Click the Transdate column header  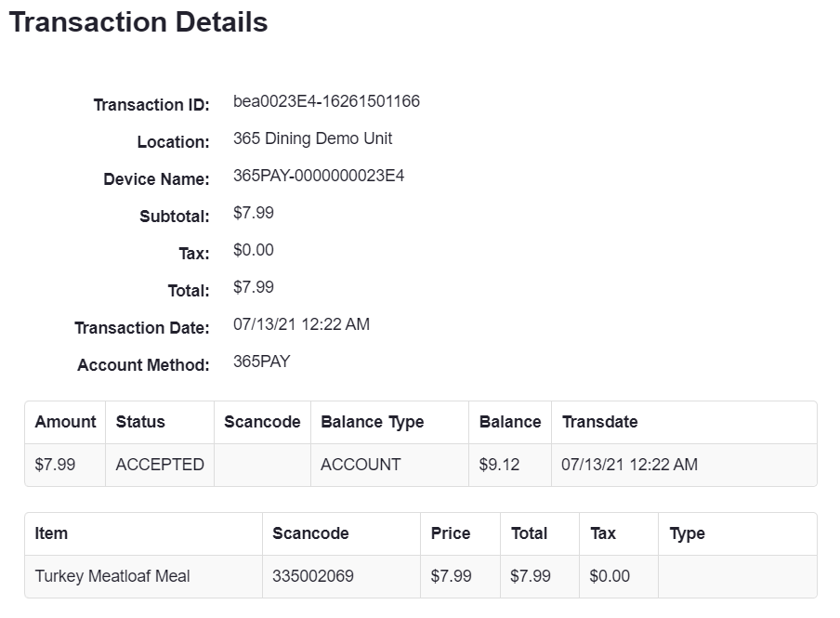pyautogui.click(x=599, y=422)
